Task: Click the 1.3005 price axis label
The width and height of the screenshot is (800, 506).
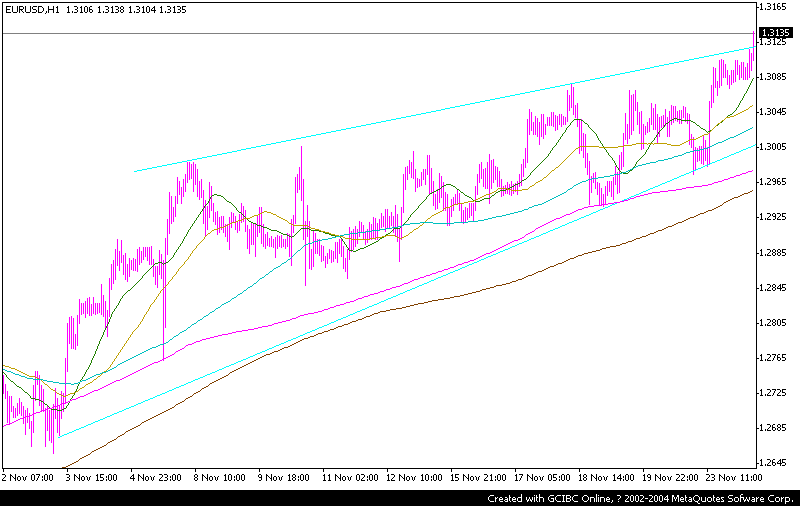Action: click(x=774, y=147)
